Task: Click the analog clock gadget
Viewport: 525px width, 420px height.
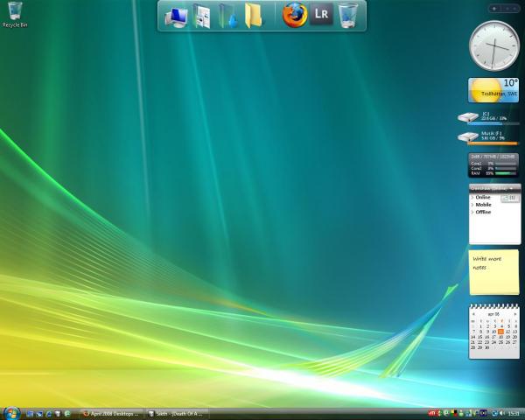Action: (x=494, y=45)
